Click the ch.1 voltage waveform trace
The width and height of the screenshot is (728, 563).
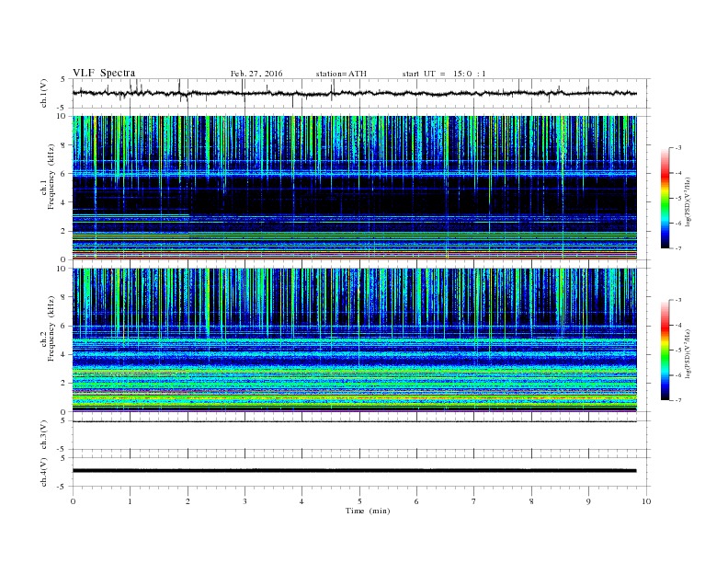pos(354,93)
